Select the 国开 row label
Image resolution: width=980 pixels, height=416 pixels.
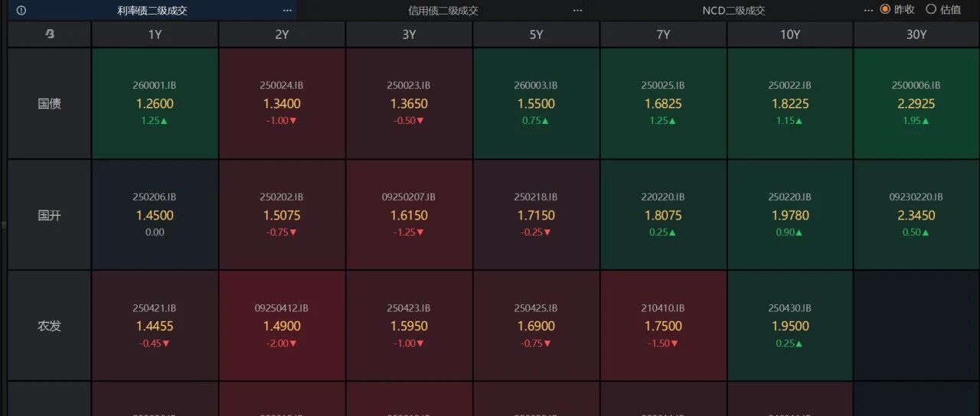(50, 215)
